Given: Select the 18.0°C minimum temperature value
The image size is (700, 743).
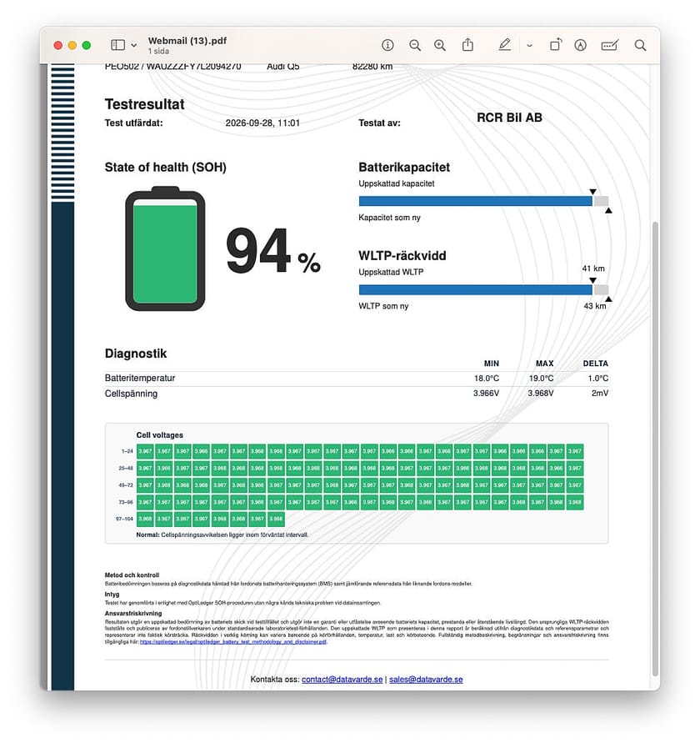Looking at the screenshot, I should 487,379.
